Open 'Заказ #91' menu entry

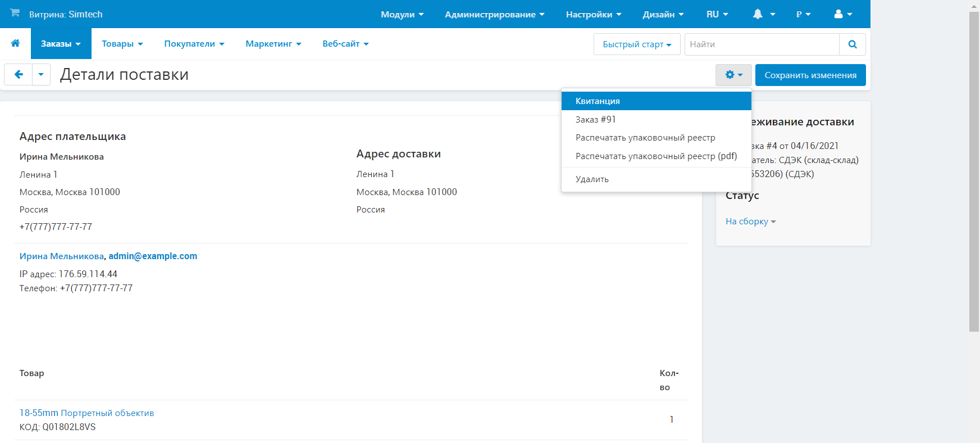(595, 120)
